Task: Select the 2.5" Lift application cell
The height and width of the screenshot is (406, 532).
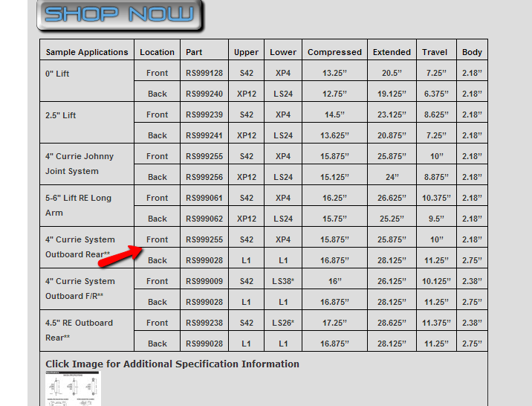Action: tap(87, 123)
